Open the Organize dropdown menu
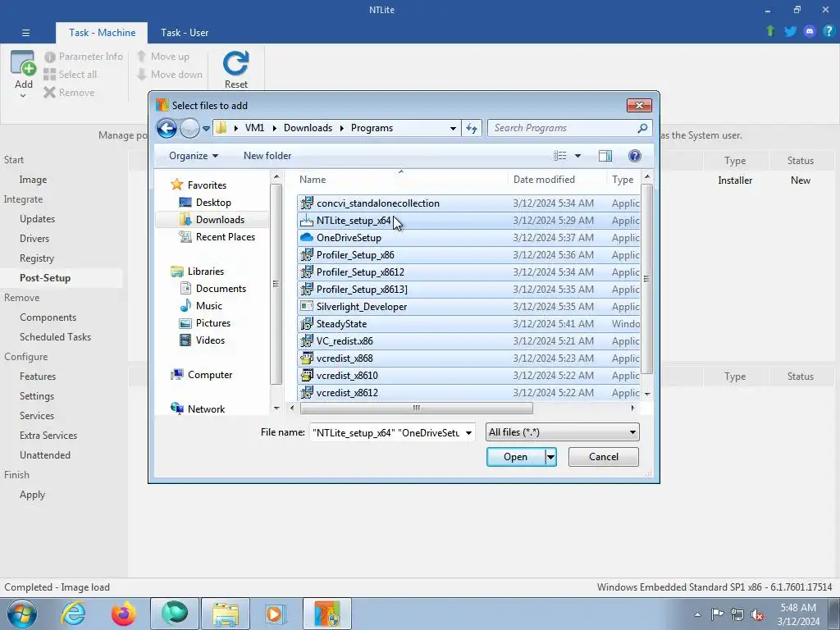 pos(194,156)
